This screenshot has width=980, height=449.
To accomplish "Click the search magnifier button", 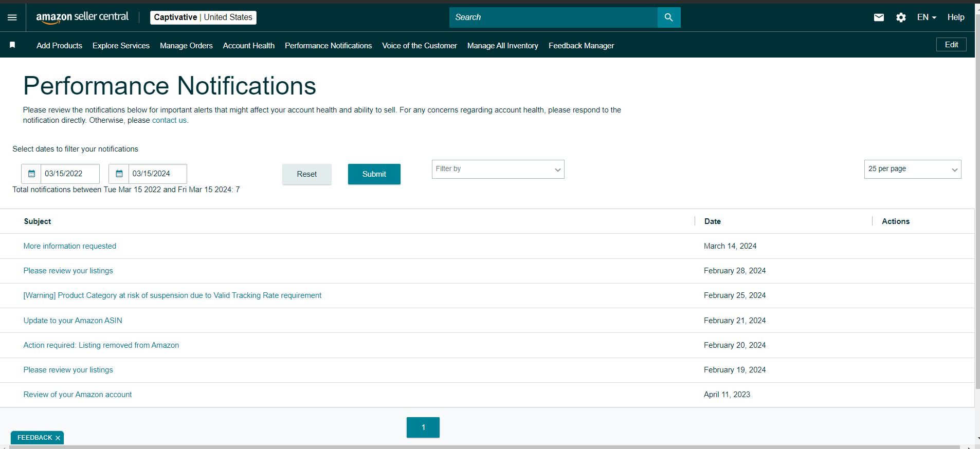I will 669,17.
